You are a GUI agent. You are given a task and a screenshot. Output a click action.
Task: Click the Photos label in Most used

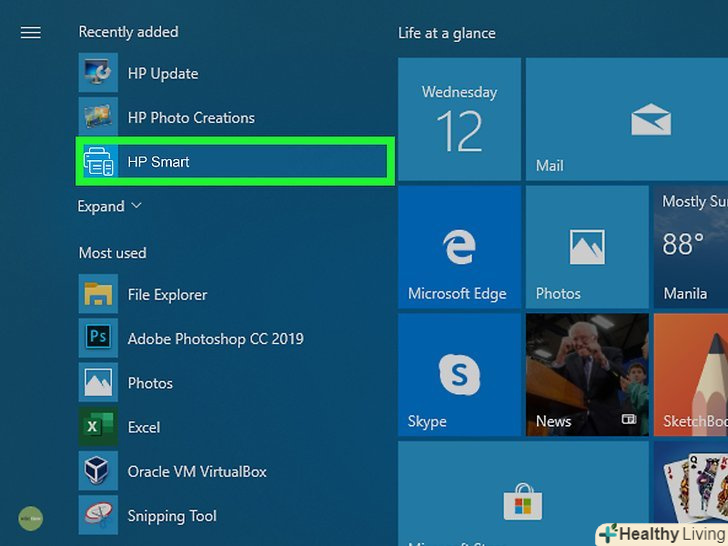click(150, 383)
